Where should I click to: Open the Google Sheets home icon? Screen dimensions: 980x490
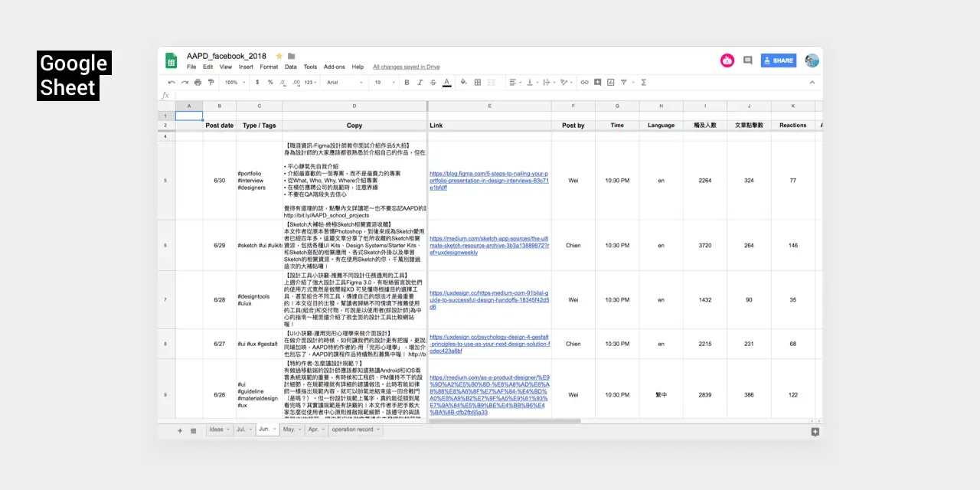172,60
